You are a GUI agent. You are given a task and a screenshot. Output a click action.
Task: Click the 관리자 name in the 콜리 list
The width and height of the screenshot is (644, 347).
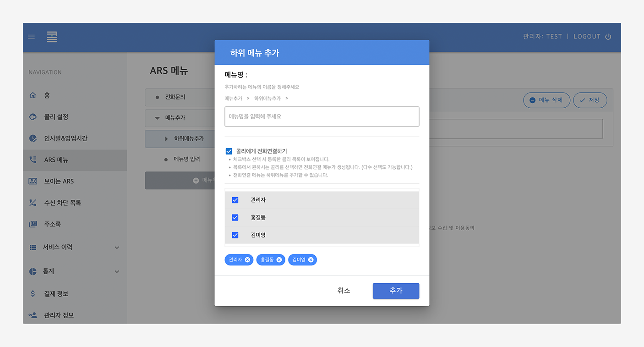[258, 200]
